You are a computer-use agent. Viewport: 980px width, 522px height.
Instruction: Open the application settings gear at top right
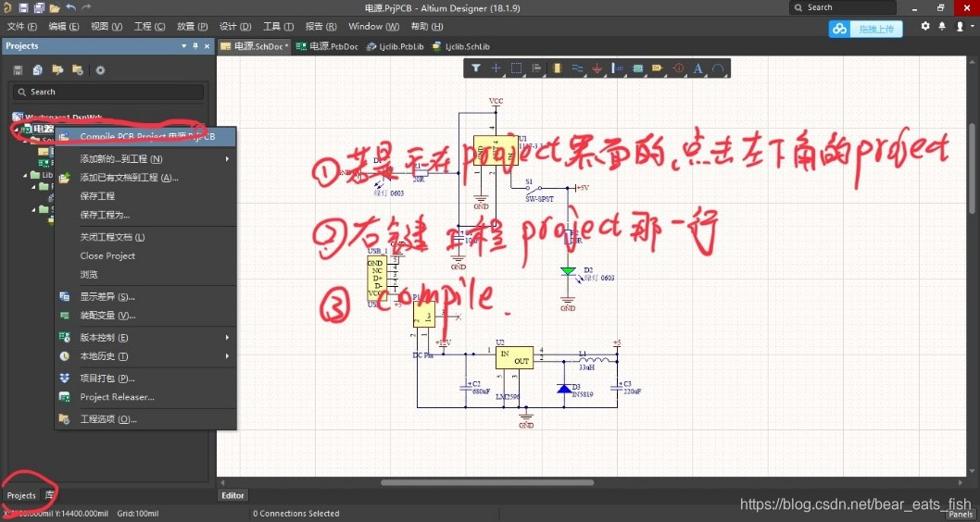pos(925,26)
